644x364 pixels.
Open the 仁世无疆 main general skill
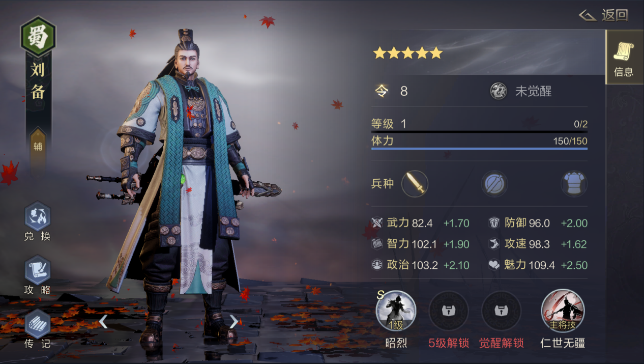563,311
